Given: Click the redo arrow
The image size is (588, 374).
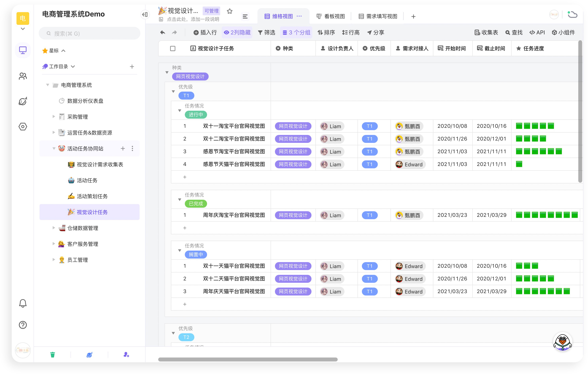Looking at the screenshot, I should pos(174,32).
